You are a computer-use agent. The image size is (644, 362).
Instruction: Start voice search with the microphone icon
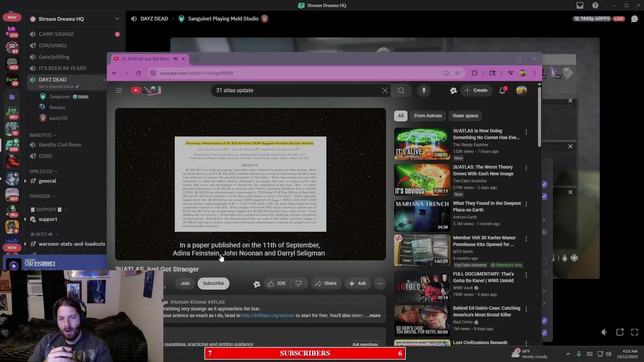tap(424, 90)
